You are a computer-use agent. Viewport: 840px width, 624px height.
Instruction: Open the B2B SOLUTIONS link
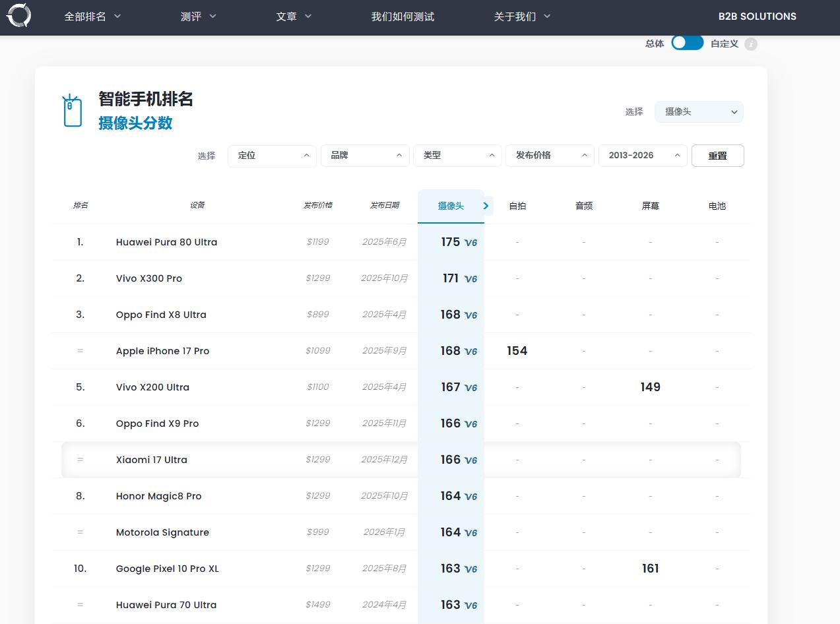pos(757,16)
